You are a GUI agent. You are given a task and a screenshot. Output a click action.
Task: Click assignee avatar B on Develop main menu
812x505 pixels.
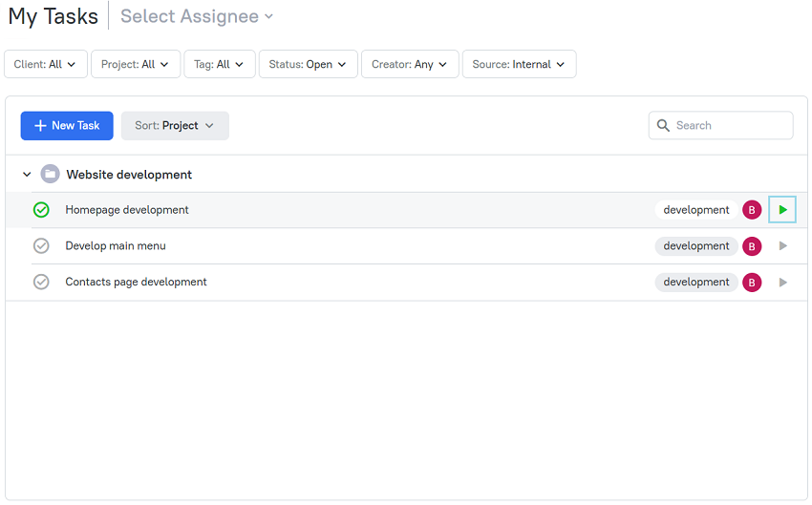[x=752, y=246]
